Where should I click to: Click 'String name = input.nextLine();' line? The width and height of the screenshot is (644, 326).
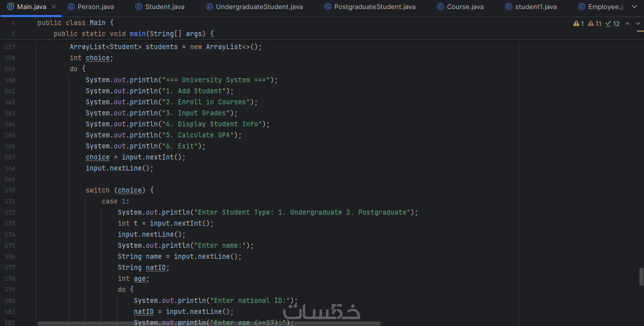(x=180, y=256)
